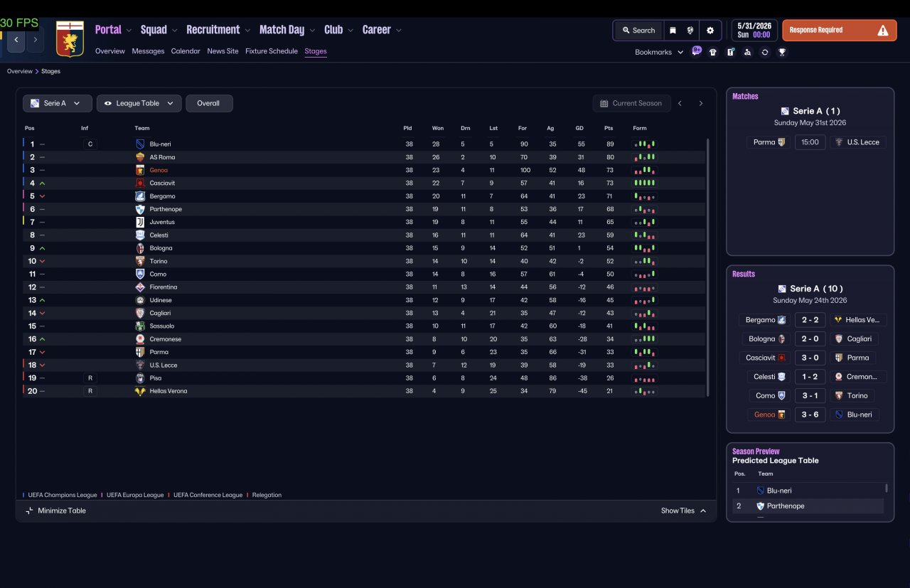Screen dimensions: 910x588
Task: Click the Fiorentina crest in league table
Action: pyautogui.click(x=140, y=287)
